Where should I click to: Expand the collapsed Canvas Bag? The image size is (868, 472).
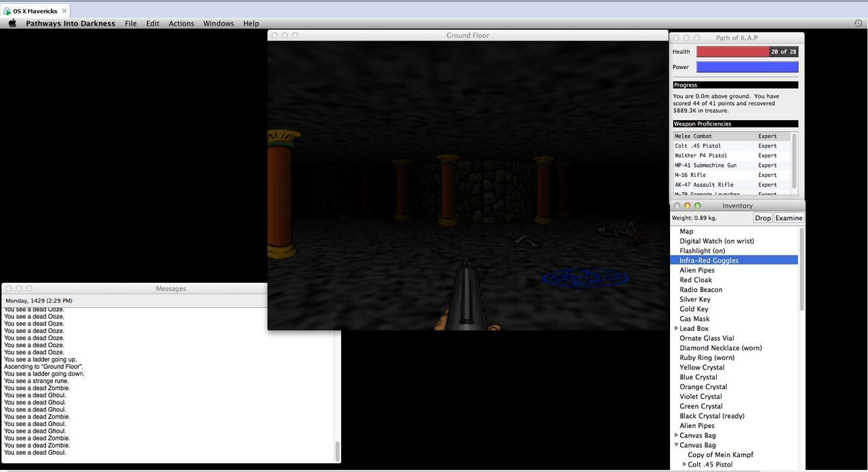point(676,435)
